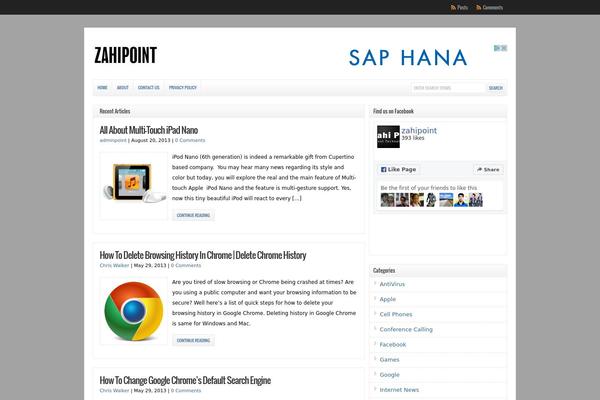This screenshot has height=400, width=600.
Task: Click the Categories heading
Action: 384,271
